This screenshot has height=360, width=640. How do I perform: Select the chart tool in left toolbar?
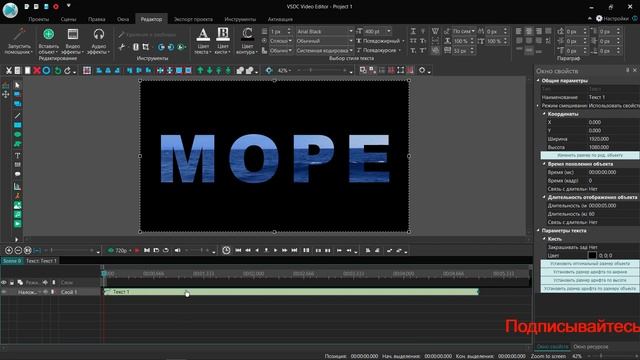point(17,187)
